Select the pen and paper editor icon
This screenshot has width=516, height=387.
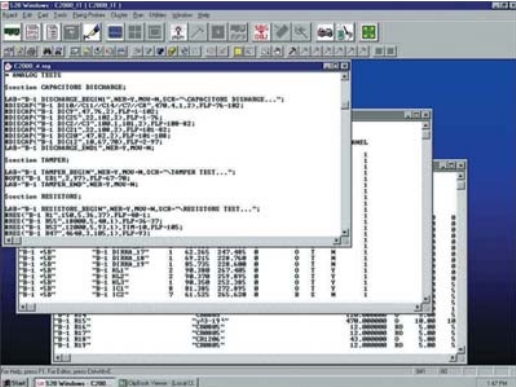point(92,32)
